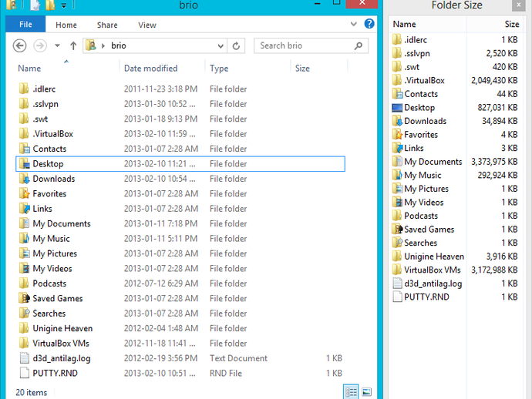Expand the ribbon with the chevron

coord(354,24)
